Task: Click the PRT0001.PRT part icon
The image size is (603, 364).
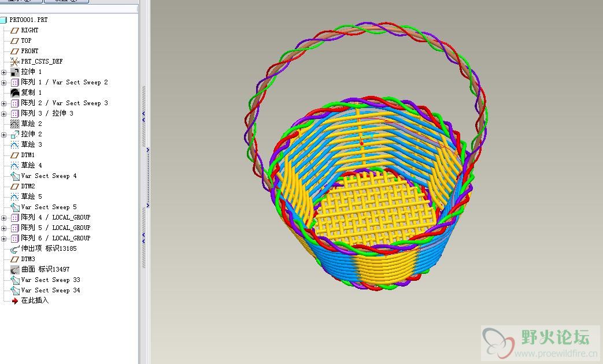Action: tap(3, 20)
